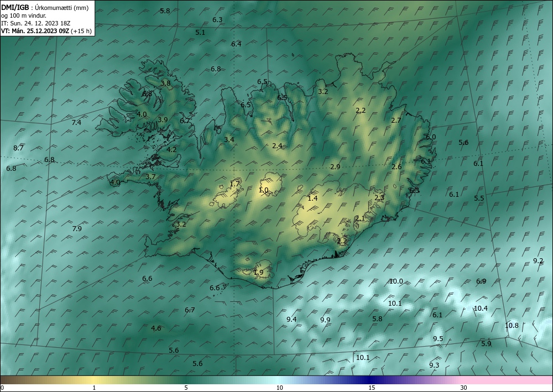Pick the dark navy color at 15 on colorbar
The image size is (553, 392).
click(x=371, y=380)
